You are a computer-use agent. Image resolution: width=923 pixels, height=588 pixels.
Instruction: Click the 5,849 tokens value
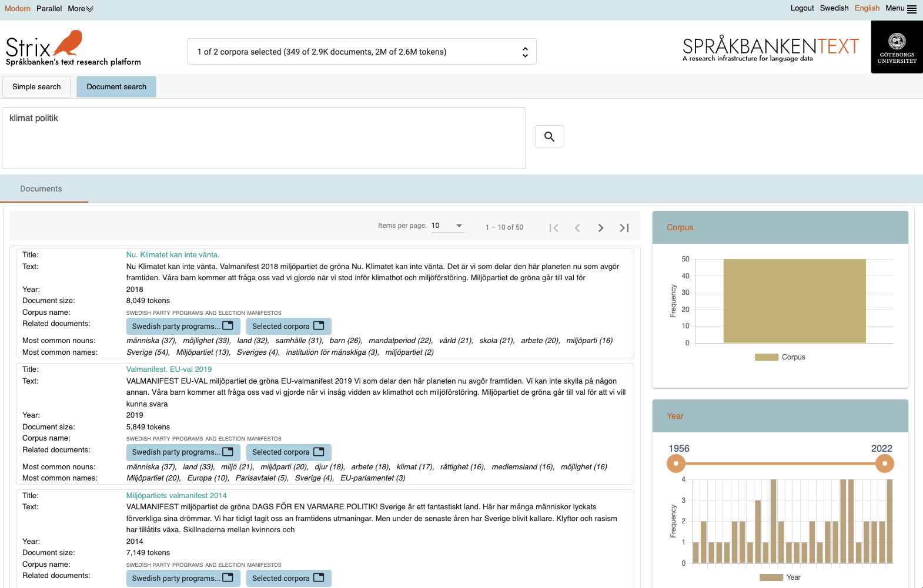[x=148, y=427]
